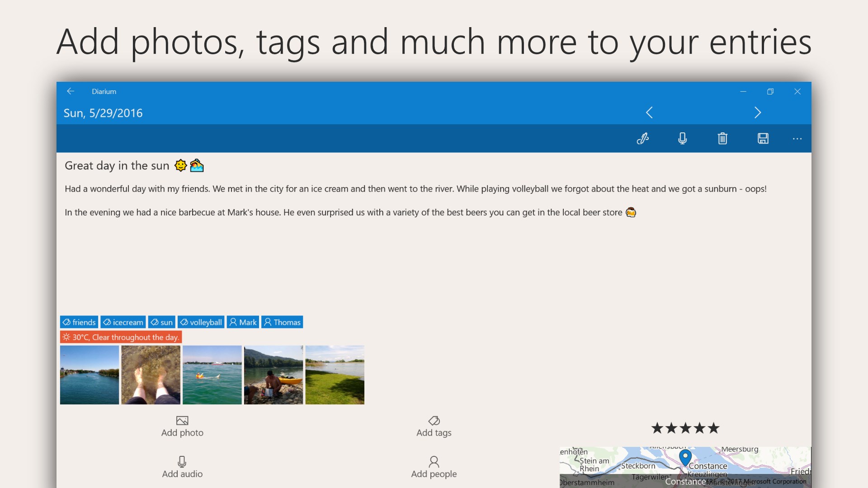Click the Constance map location pin
The width and height of the screenshot is (868, 488).
point(685,457)
